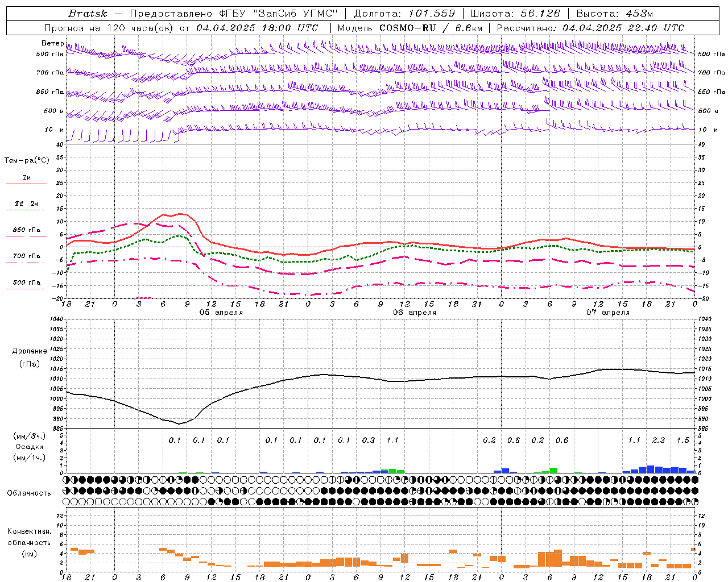Click the Облачность cloud cover label

click(x=29, y=493)
